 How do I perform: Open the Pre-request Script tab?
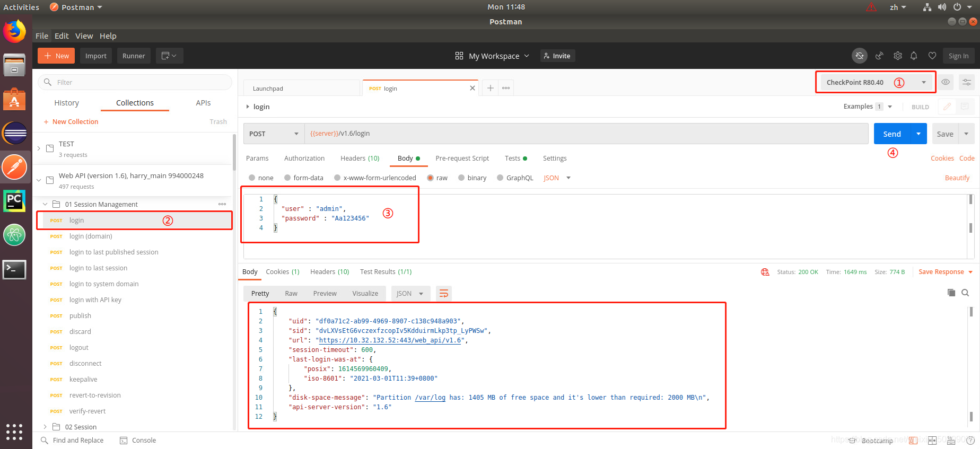coord(462,158)
